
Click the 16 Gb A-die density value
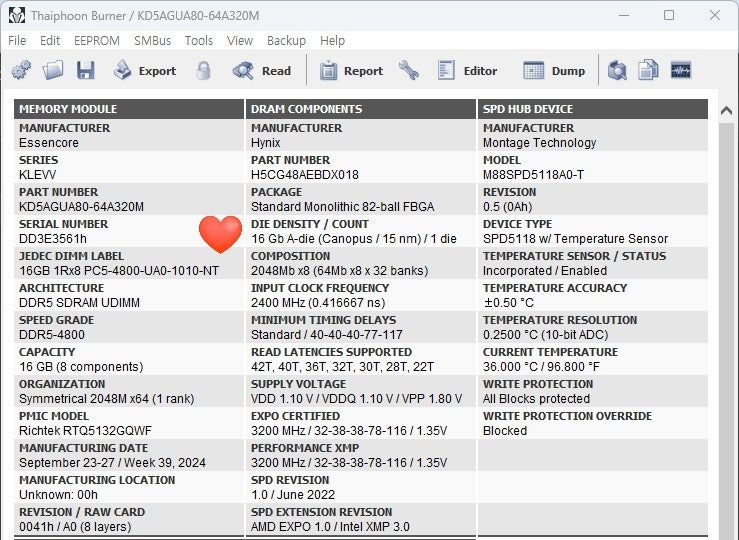353,239
